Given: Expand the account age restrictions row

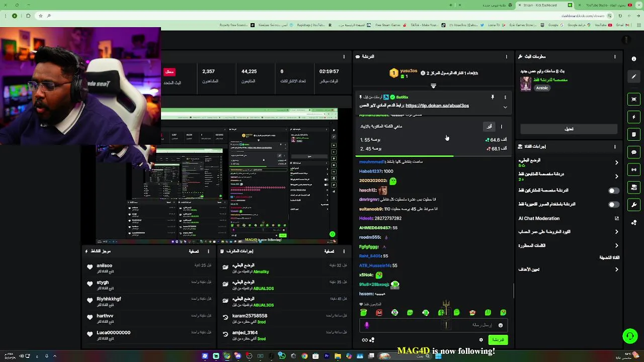Looking at the screenshot, I should click(569, 232).
